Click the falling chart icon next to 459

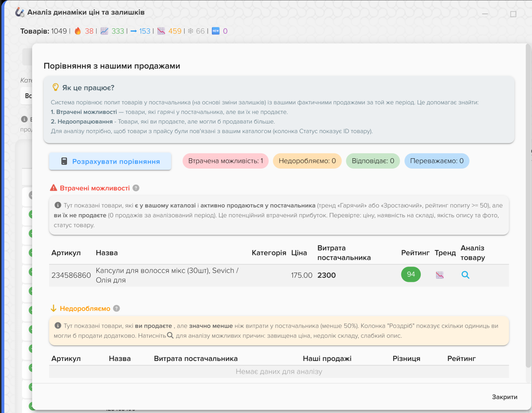(161, 31)
